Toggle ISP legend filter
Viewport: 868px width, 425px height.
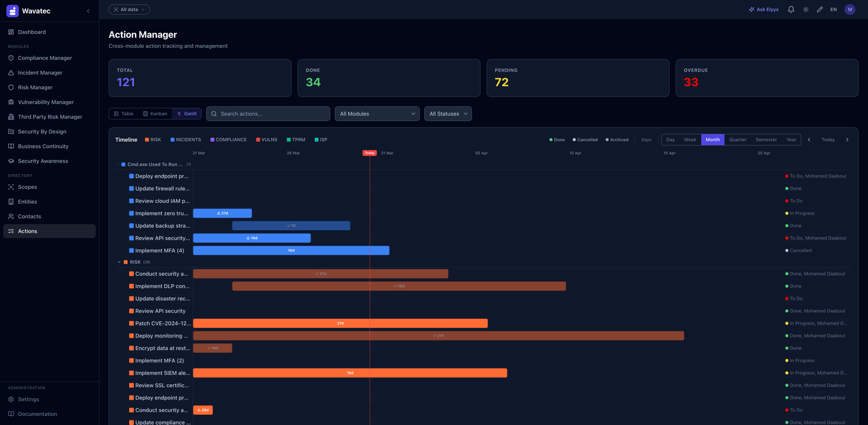pyautogui.click(x=321, y=139)
